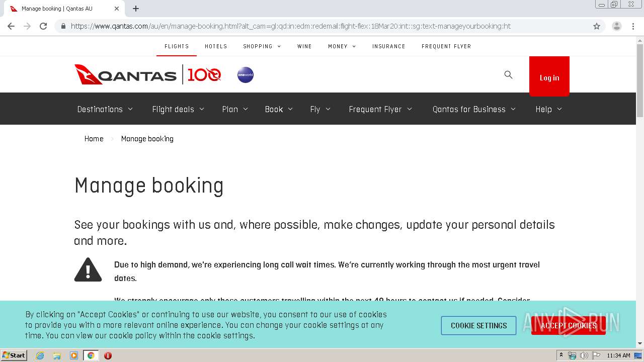Screen dimensions: 644x362
Task: Click the Manage booking page heading
Action: [x=149, y=186]
